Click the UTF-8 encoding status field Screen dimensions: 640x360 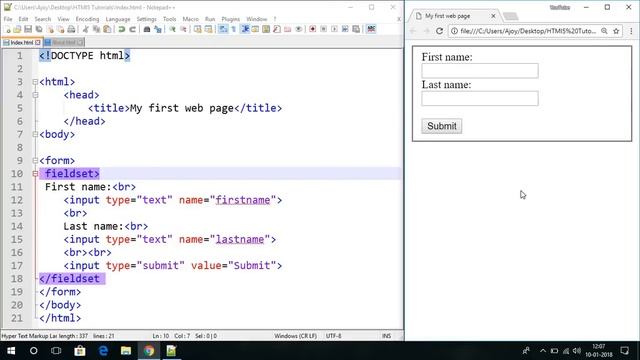tap(333, 336)
